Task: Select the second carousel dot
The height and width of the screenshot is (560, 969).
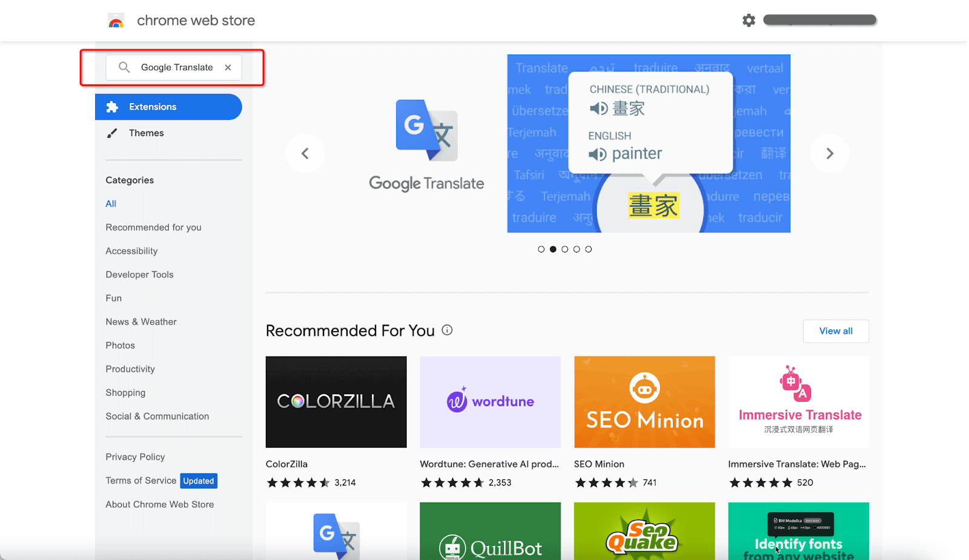Action: click(x=553, y=249)
